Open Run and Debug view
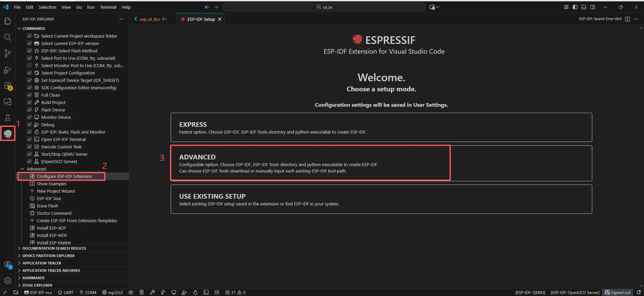This screenshot has width=644, height=296. click(x=7, y=70)
